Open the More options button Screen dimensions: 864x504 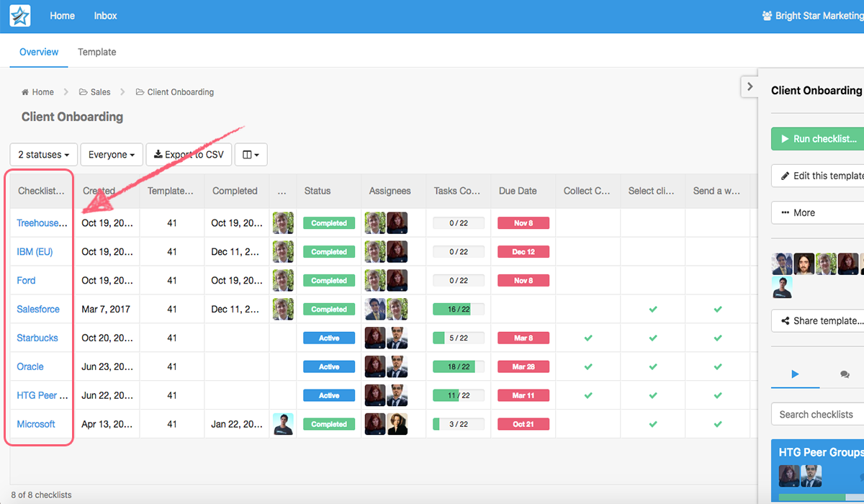[x=818, y=212]
